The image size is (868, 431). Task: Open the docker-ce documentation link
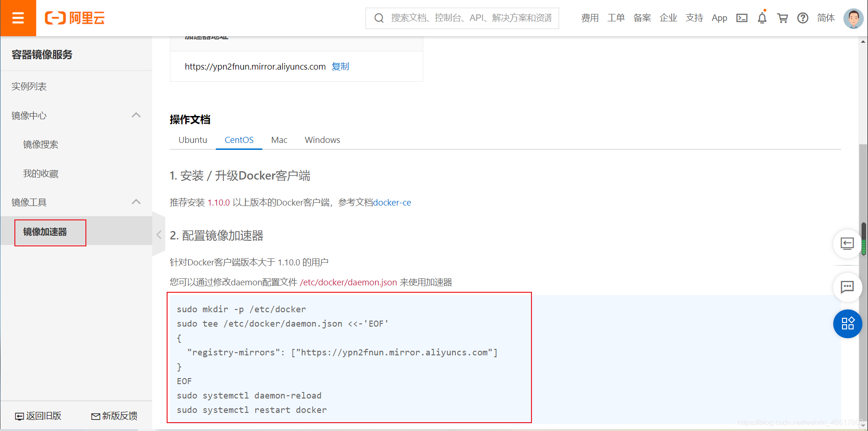point(392,202)
